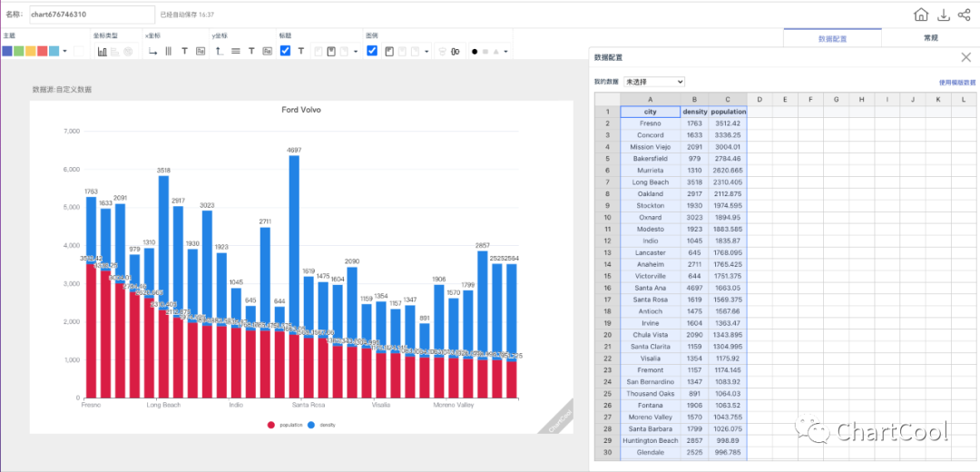Toggle population series in chart legend

click(285, 425)
